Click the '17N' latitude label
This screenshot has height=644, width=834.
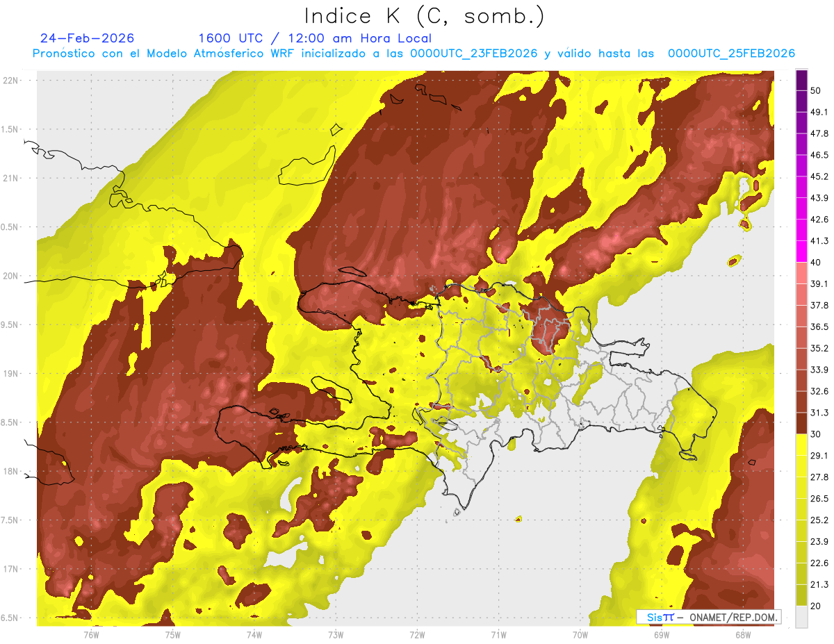coord(11,570)
